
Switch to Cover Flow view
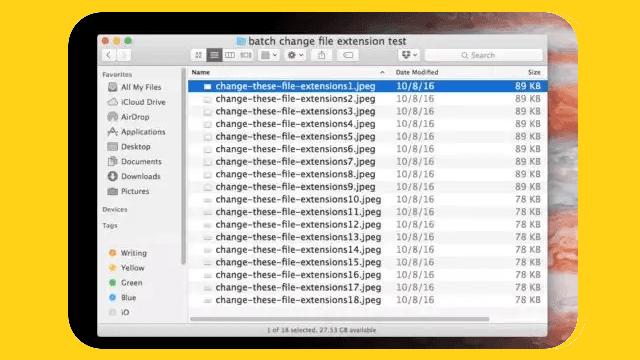point(245,55)
